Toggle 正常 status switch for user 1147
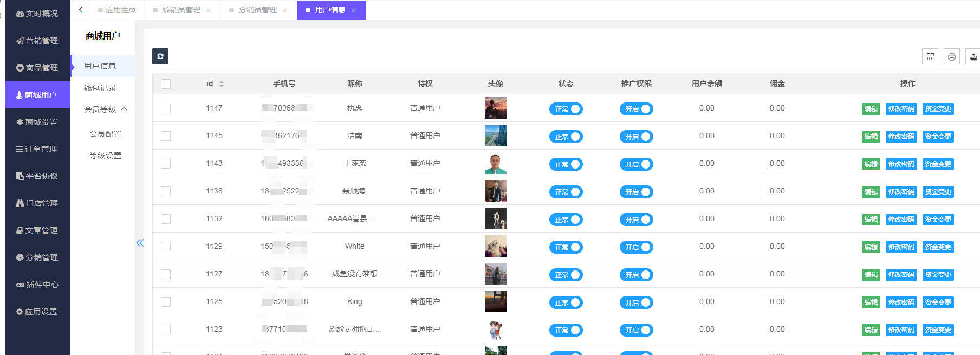The height and width of the screenshot is (355, 980). (x=566, y=109)
